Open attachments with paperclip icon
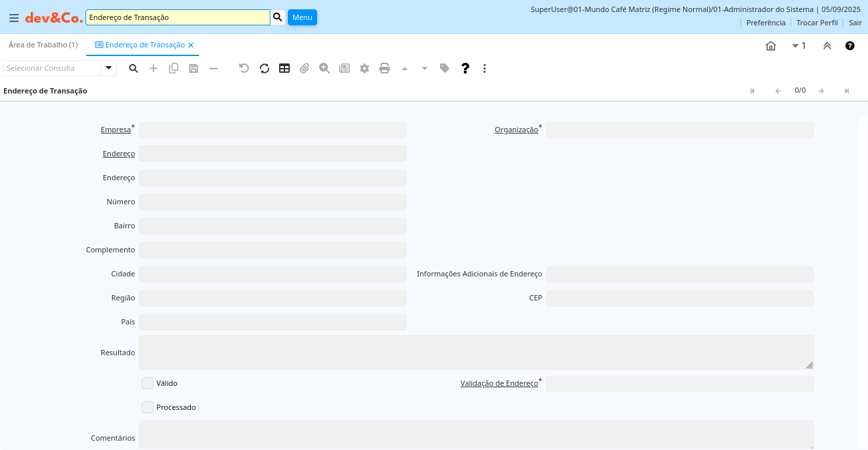Viewport: 868px width, 450px height. 304,68
